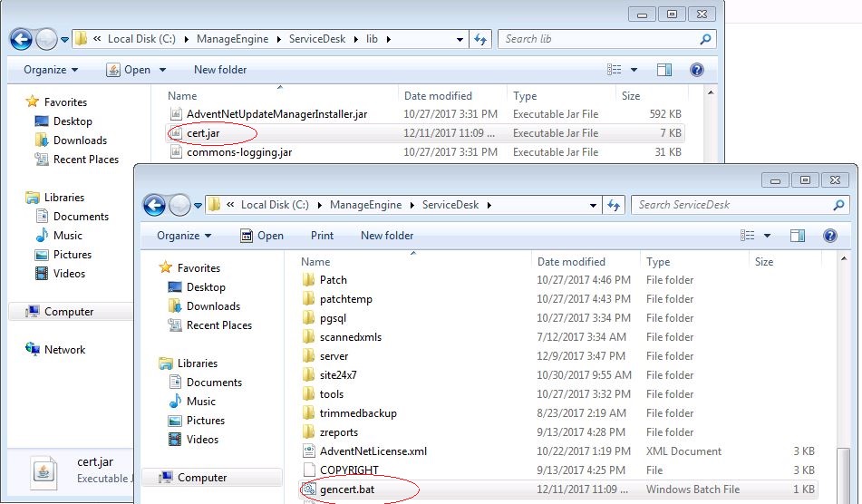Select Downloads under Favorites in the ServiceDesk window

(x=213, y=306)
